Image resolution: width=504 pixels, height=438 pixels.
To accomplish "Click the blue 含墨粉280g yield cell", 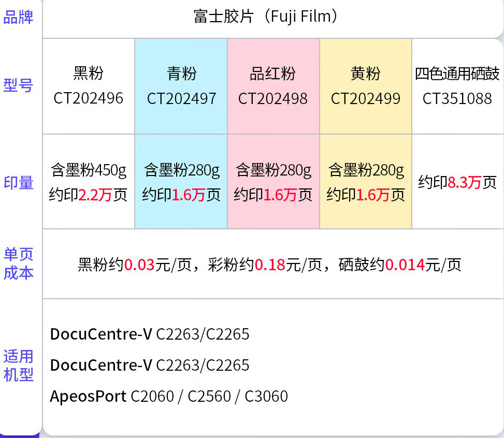I will click(181, 182).
